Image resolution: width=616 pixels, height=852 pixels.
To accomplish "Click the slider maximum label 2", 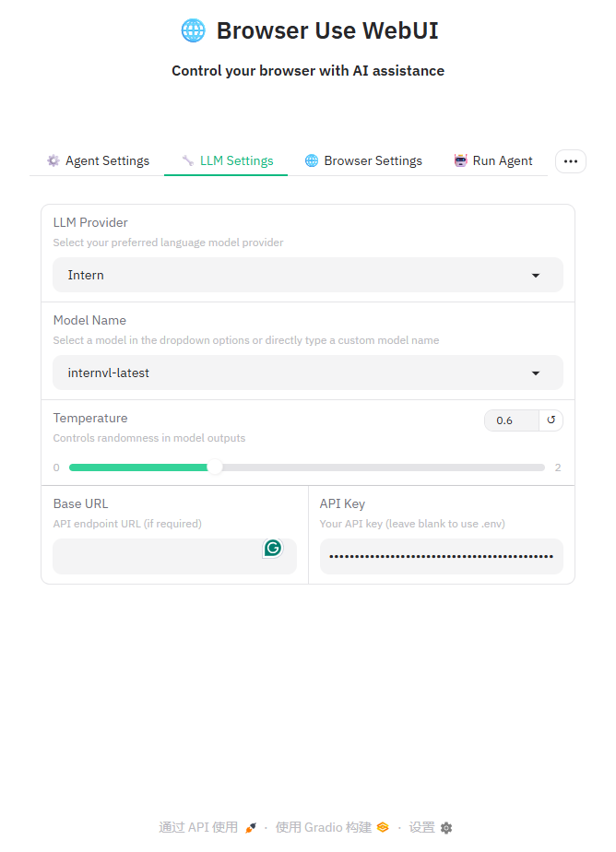I will point(557,467).
